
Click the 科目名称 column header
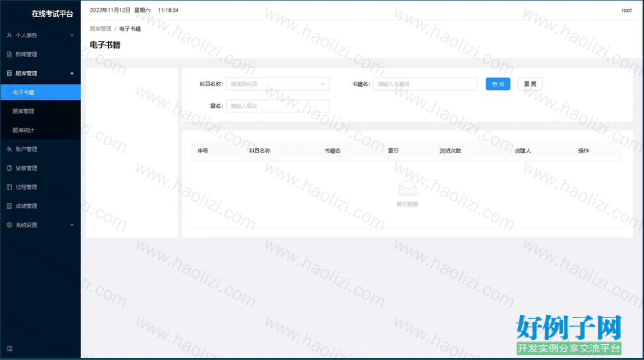(x=260, y=151)
